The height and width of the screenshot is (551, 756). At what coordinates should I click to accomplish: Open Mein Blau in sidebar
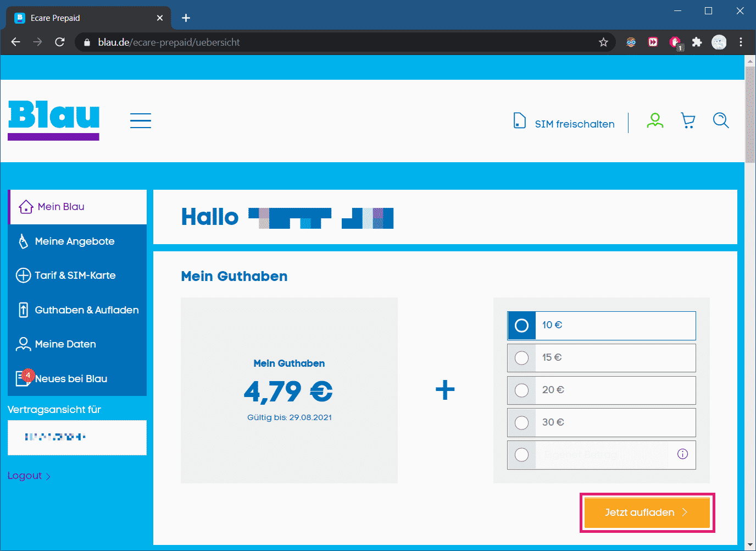pyautogui.click(x=77, y=207)
